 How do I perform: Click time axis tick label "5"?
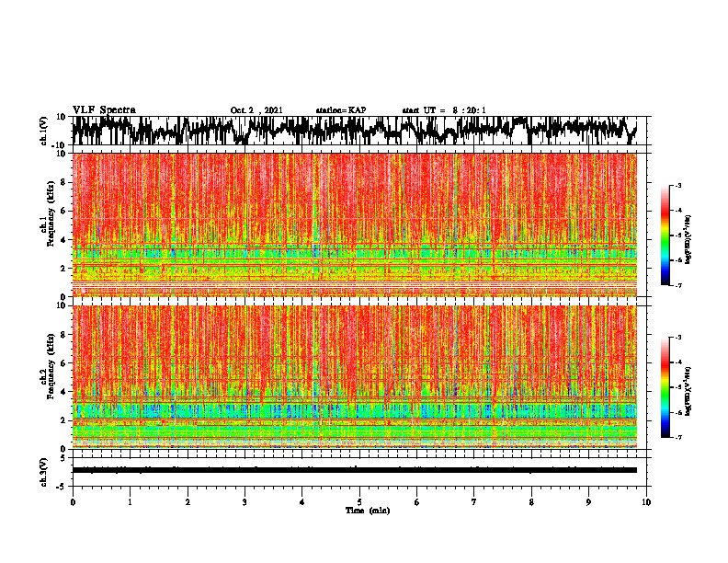coord(359,502)
